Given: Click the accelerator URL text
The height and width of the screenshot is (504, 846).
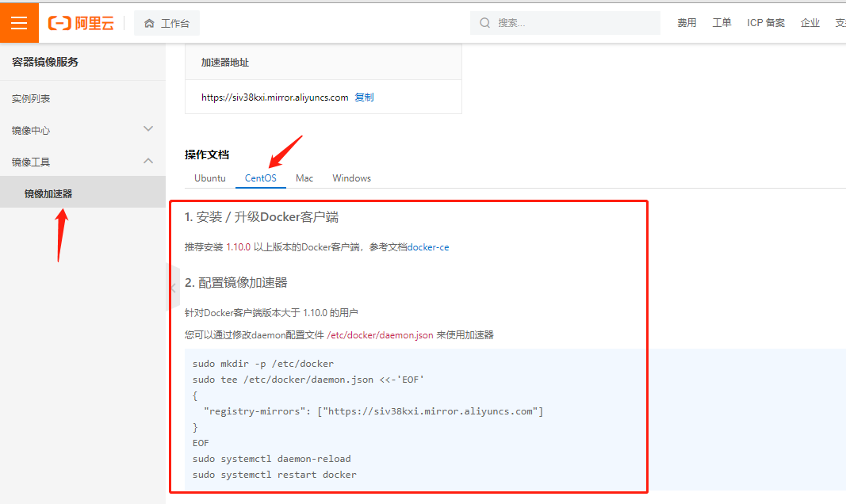Looking at the screenshot, I should tap(274, 97).
